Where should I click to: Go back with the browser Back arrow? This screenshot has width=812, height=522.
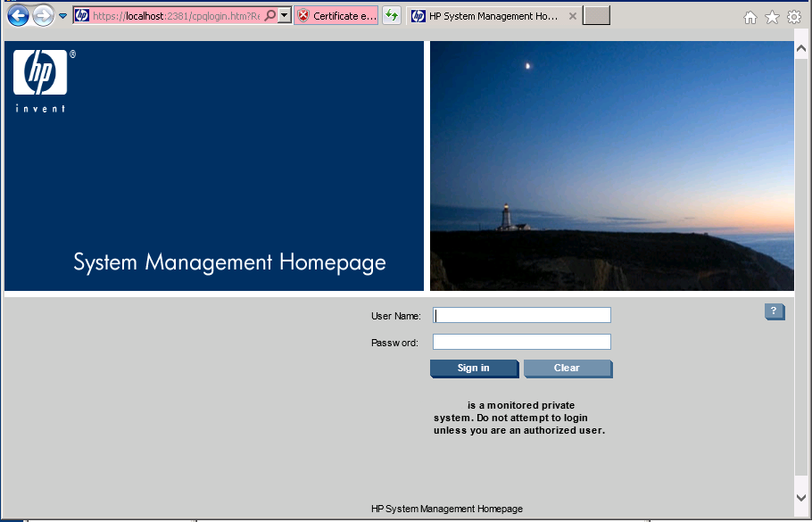tap(18, 16)
